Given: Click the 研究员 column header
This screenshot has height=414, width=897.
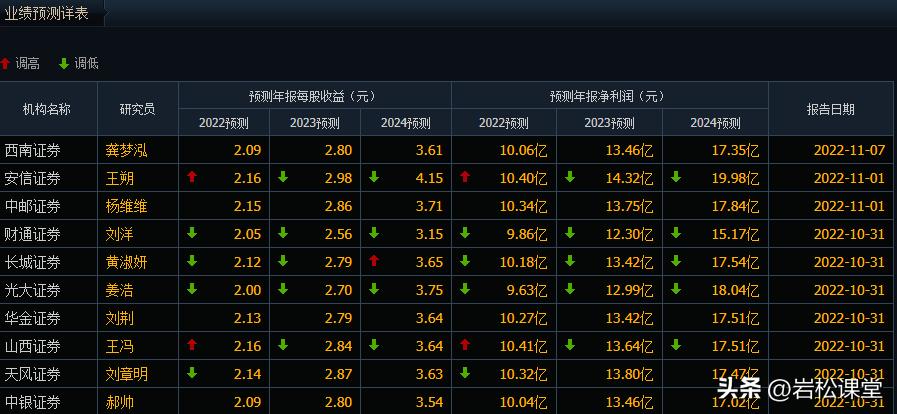Looking at the screenshot, I should point(137,109).
